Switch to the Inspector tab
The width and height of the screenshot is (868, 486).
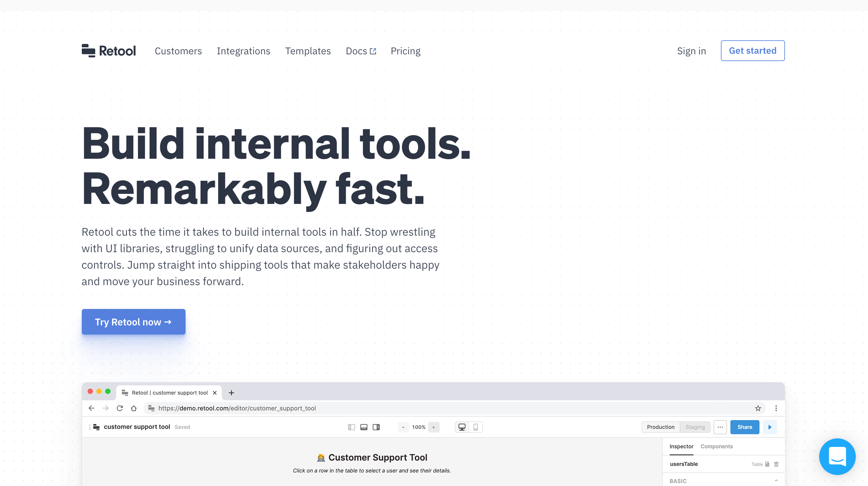[681, 446]
